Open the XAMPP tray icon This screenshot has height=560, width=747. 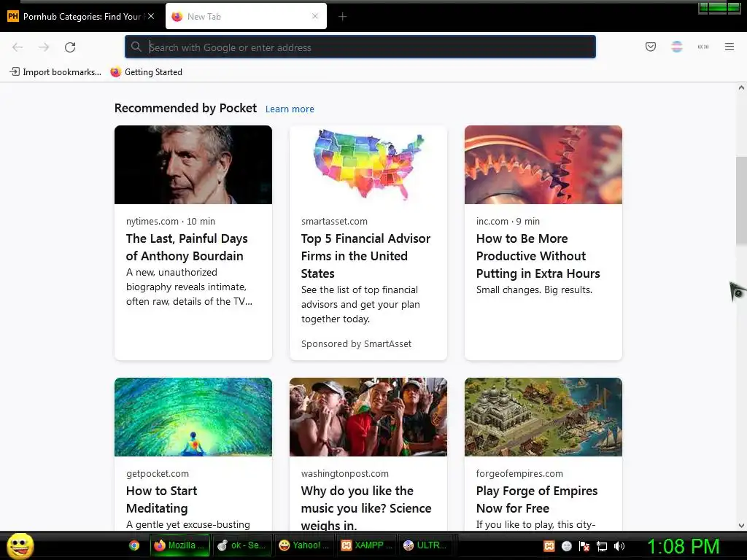[x=549, y=546]
